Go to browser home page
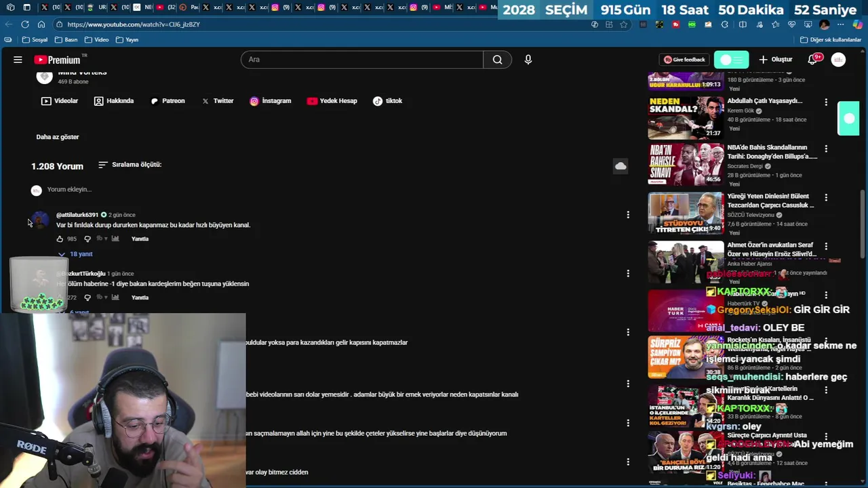Viewport: 868px width, 488px height. click(41, 24)
